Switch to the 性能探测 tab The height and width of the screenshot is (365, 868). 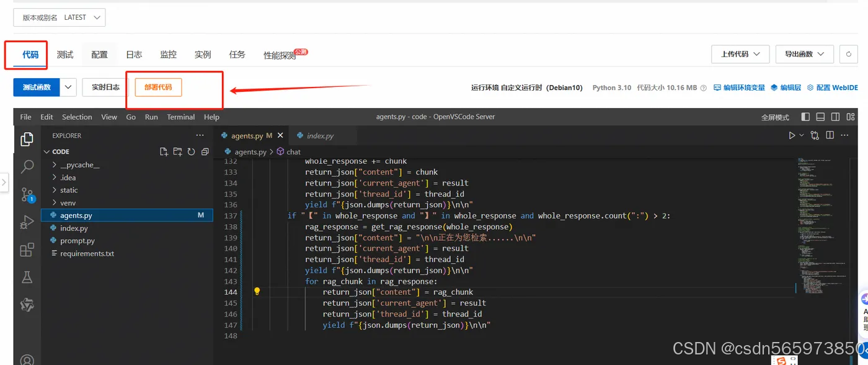tap(280, 55)
